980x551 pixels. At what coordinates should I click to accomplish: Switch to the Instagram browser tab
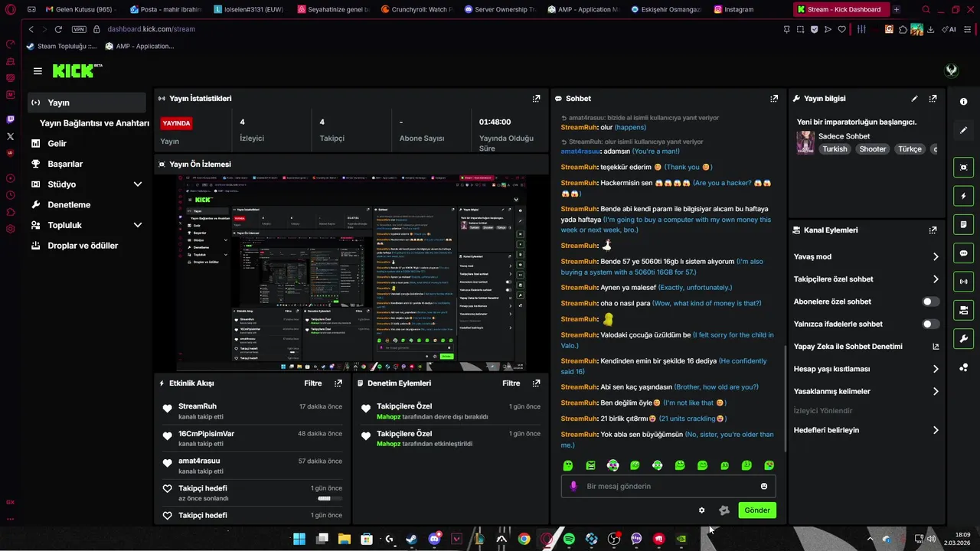[739, 10]
